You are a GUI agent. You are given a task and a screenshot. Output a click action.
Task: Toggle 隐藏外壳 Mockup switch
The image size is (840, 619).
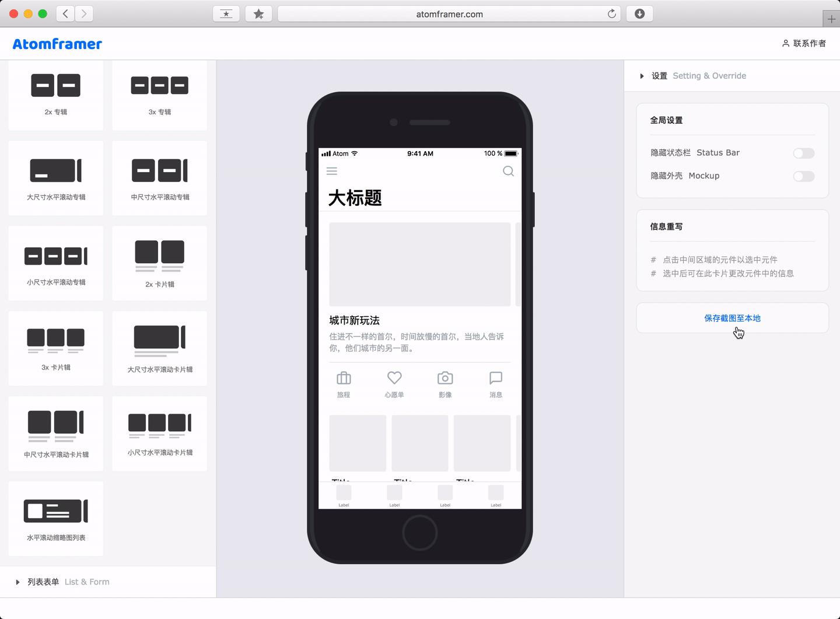(803, 176)
